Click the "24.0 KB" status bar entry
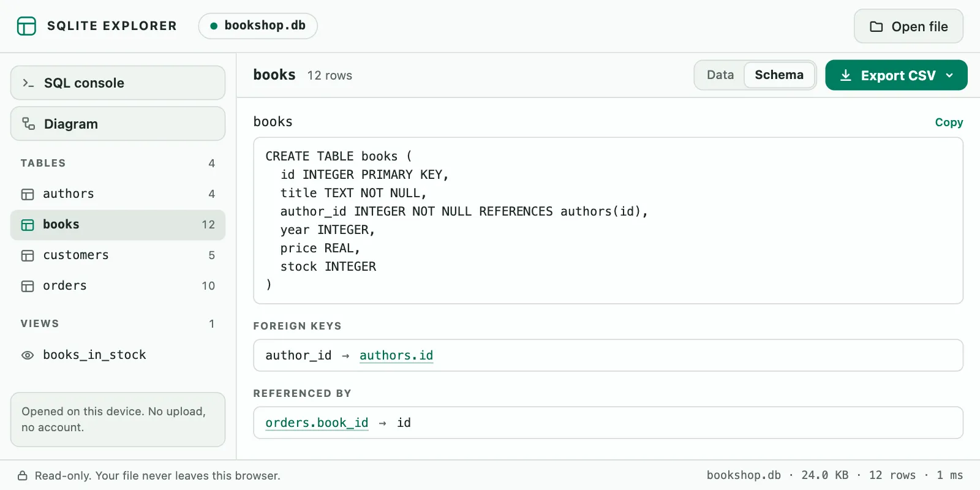980x490 pixels. (x=825, y=475)
